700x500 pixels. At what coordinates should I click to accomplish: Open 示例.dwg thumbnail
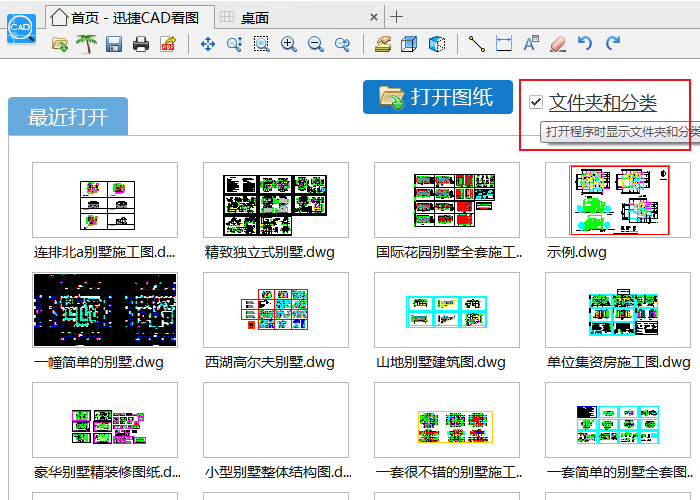618,200
